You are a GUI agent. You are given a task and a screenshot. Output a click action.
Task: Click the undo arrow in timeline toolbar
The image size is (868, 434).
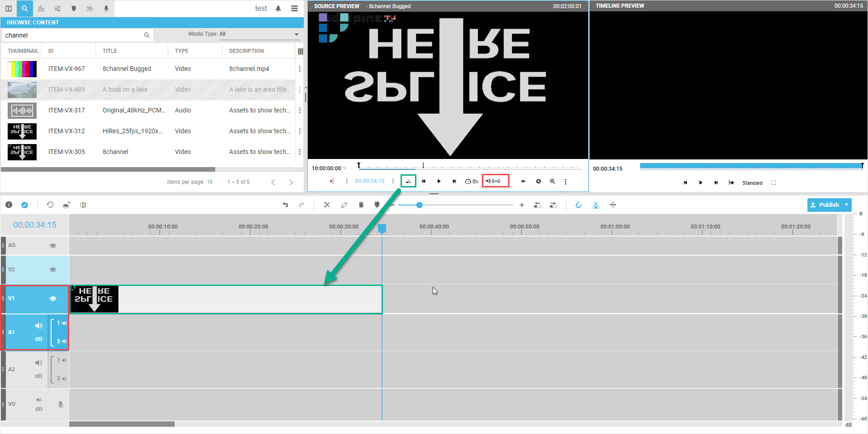[x=285, y=205]
